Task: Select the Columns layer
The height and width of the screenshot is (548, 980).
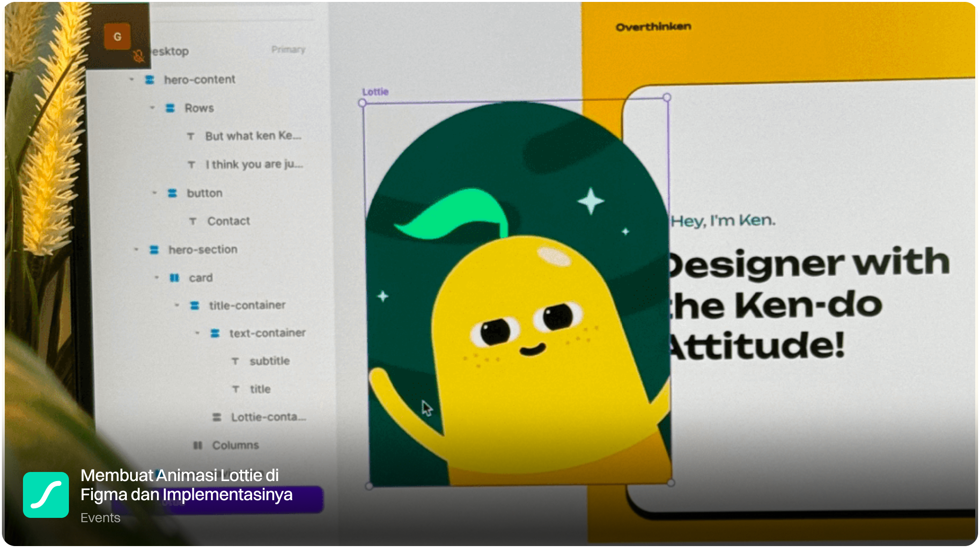Action: (x=235, y=445)
